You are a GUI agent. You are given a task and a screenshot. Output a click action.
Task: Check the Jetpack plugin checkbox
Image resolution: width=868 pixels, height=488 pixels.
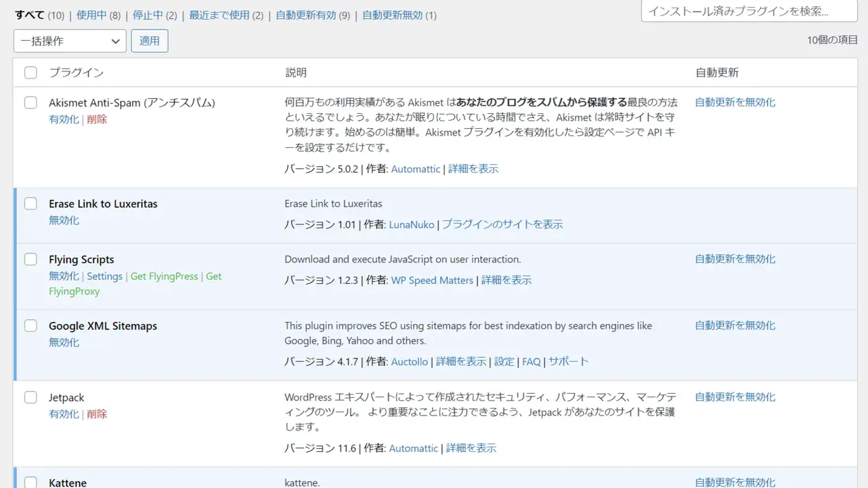(31, 398)
